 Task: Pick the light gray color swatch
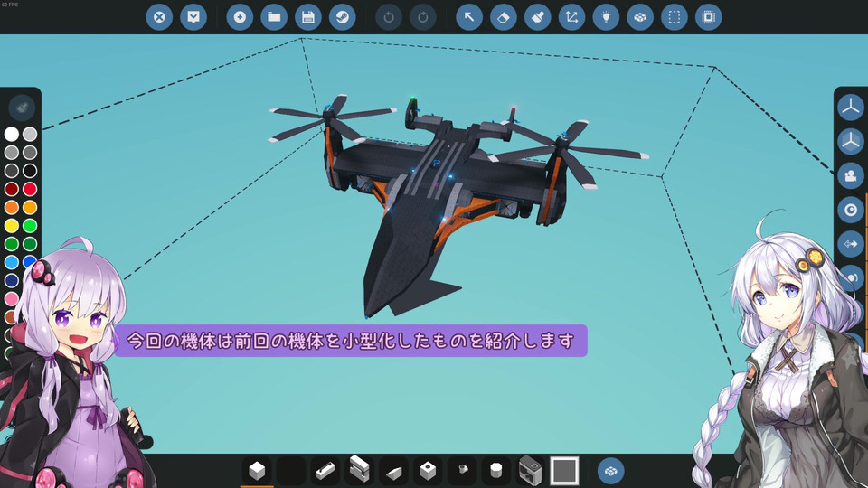pyautogui.click(x=30, y=135)
